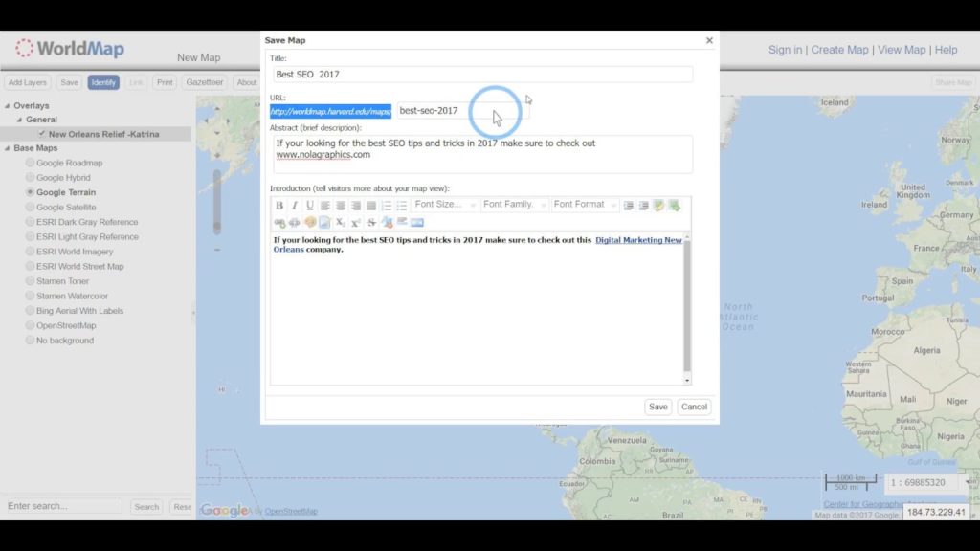
Task: Align introduction text left
Action: pos(325,205)
